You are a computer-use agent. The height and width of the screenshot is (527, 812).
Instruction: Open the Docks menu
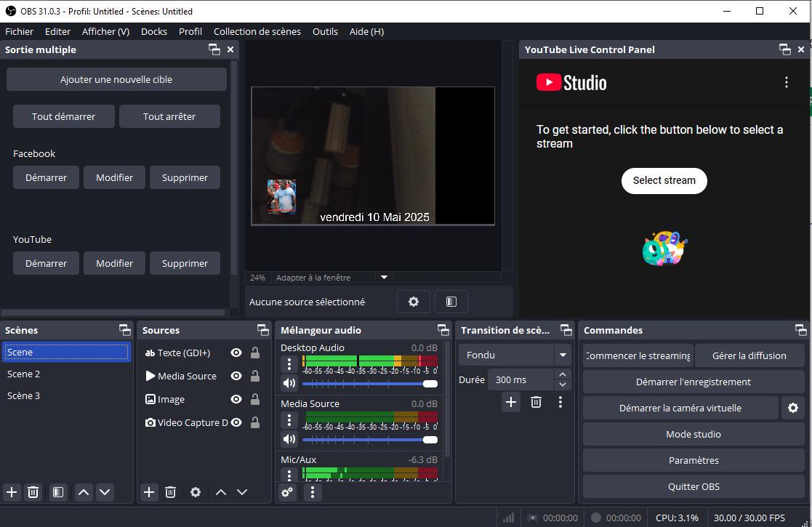(x=154, y=31)
